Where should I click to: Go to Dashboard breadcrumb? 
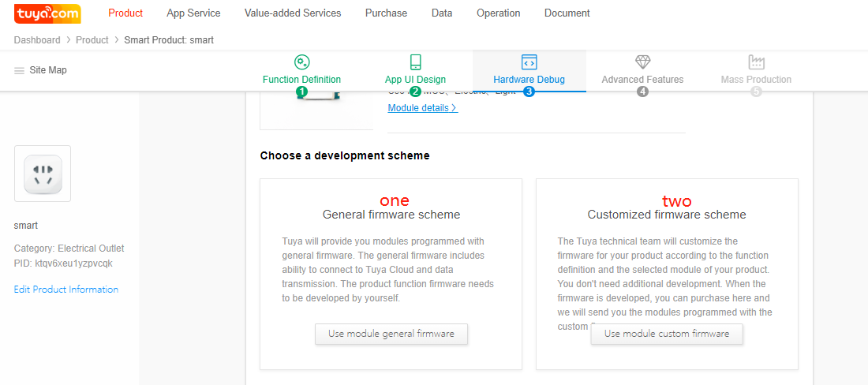(x=37, y=40)
